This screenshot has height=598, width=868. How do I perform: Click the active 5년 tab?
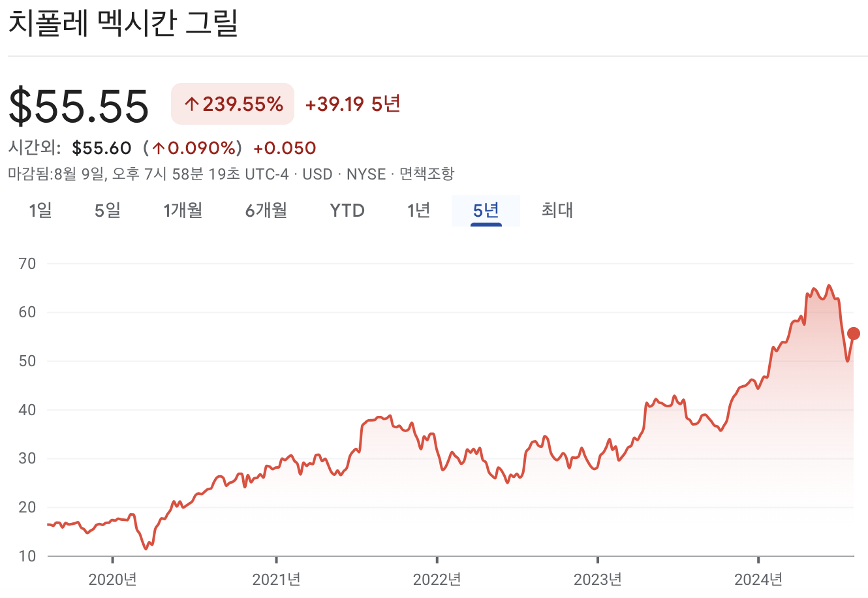486,210
